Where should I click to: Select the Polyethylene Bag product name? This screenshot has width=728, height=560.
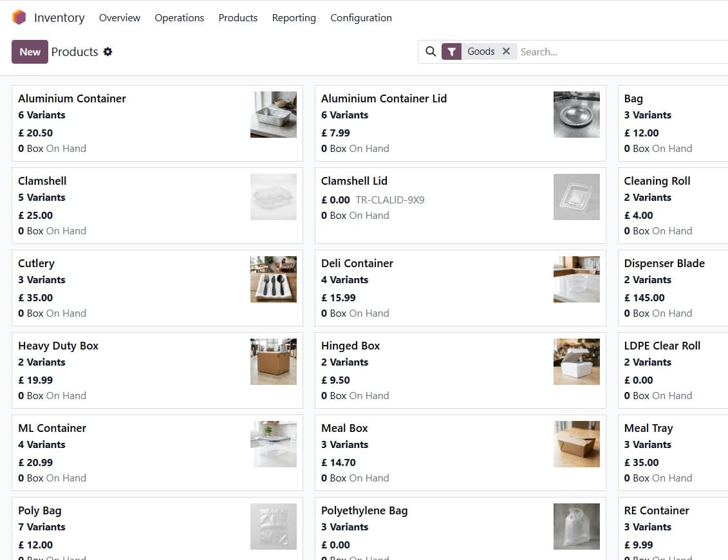click(x=364, y=511)
